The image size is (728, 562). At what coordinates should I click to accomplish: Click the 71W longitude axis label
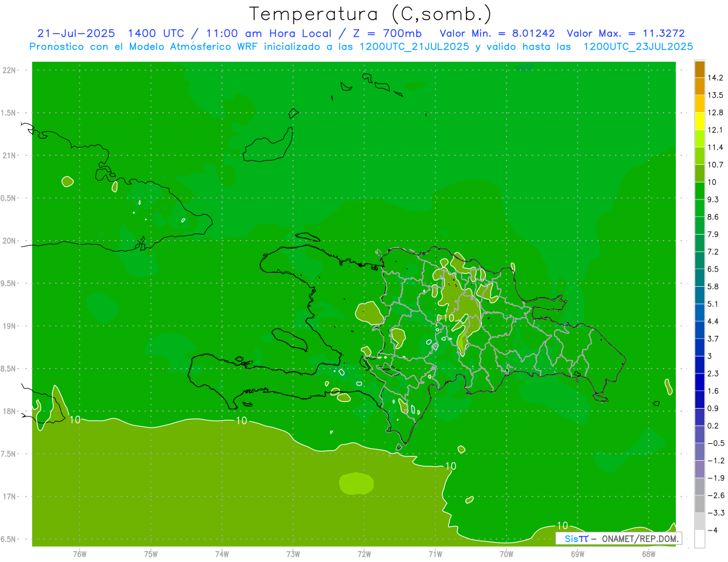pos(435,553)
